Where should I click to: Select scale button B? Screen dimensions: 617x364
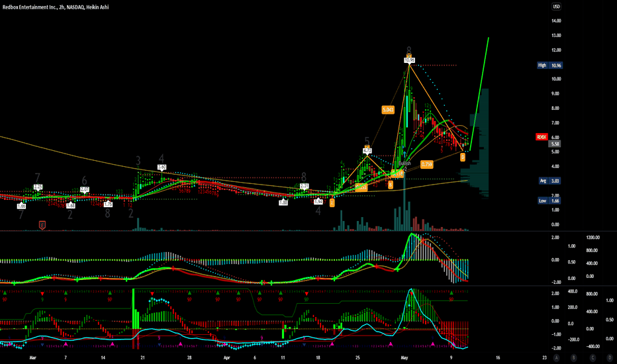point(574,357)
